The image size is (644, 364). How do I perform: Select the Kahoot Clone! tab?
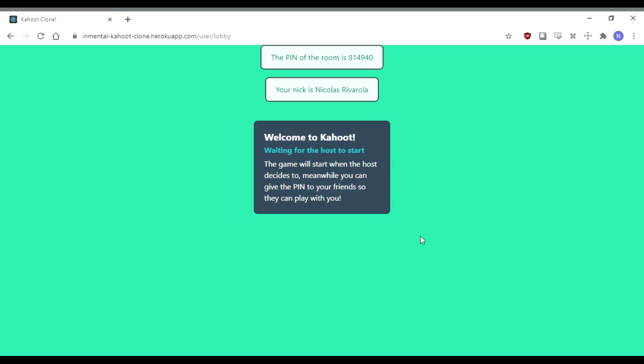point(61,19)
